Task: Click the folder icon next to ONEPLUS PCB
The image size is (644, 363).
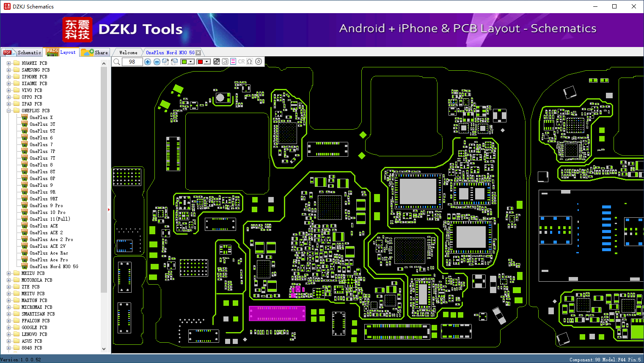Action: [x=17, y=111]
